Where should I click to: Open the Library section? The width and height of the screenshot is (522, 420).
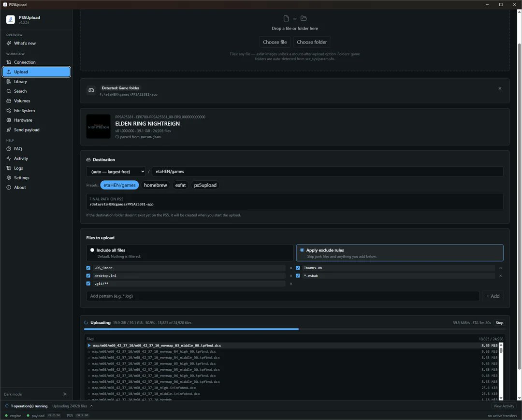pyautogui.click(x=36, y=82)
